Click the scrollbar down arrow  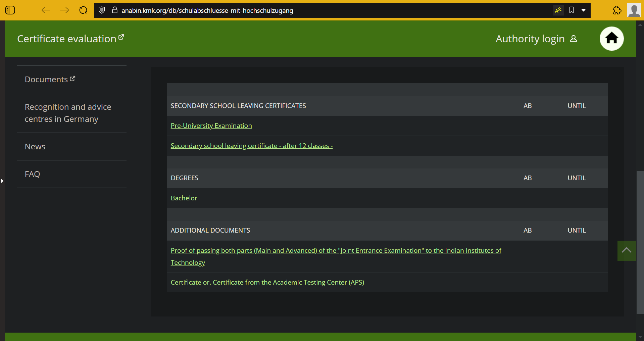640,337
